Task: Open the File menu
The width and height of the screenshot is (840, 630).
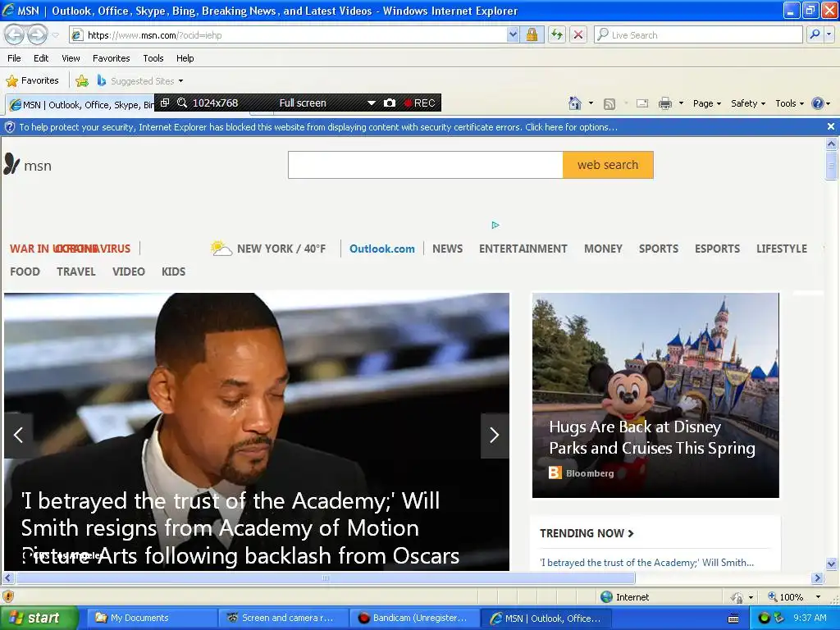Action: coord(15,58)
